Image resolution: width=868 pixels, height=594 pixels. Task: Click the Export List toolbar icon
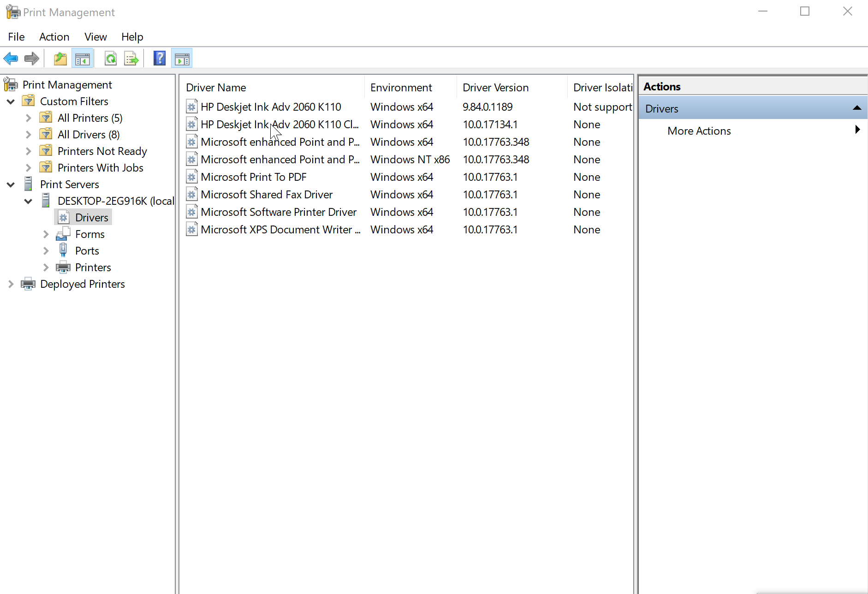[131, 59]
